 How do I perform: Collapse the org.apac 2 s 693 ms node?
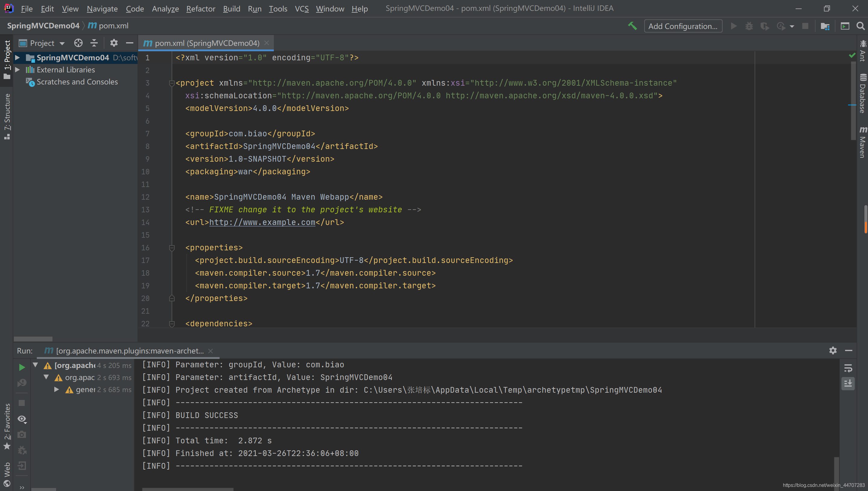click(46, 377)
